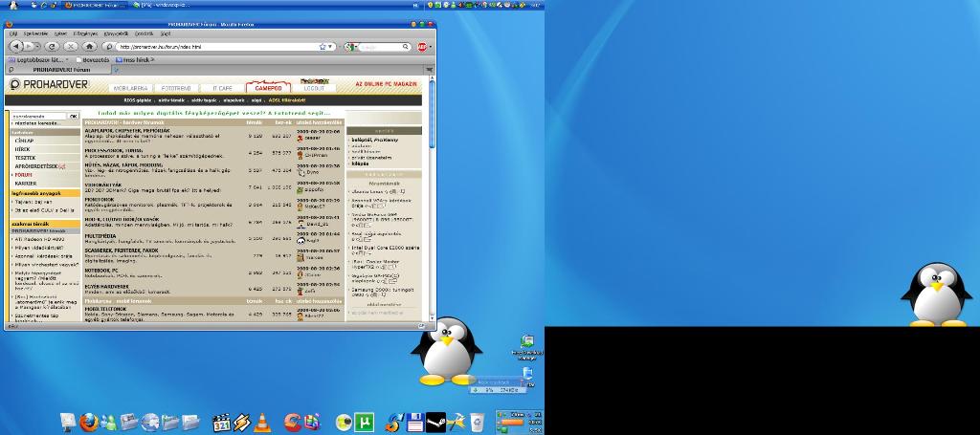
Task: Open the computer monitor icon in dock
Action: point(68,422)
